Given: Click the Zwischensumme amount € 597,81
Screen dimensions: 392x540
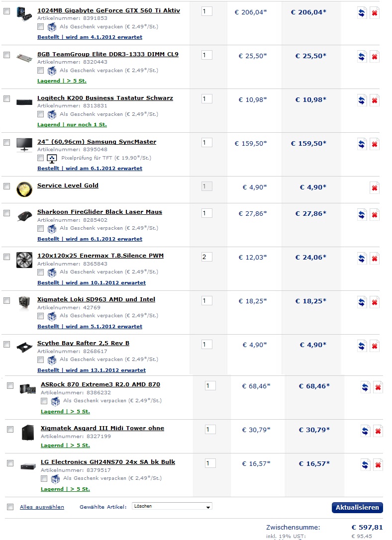Looking at the screenshot, I should (367, 527).
